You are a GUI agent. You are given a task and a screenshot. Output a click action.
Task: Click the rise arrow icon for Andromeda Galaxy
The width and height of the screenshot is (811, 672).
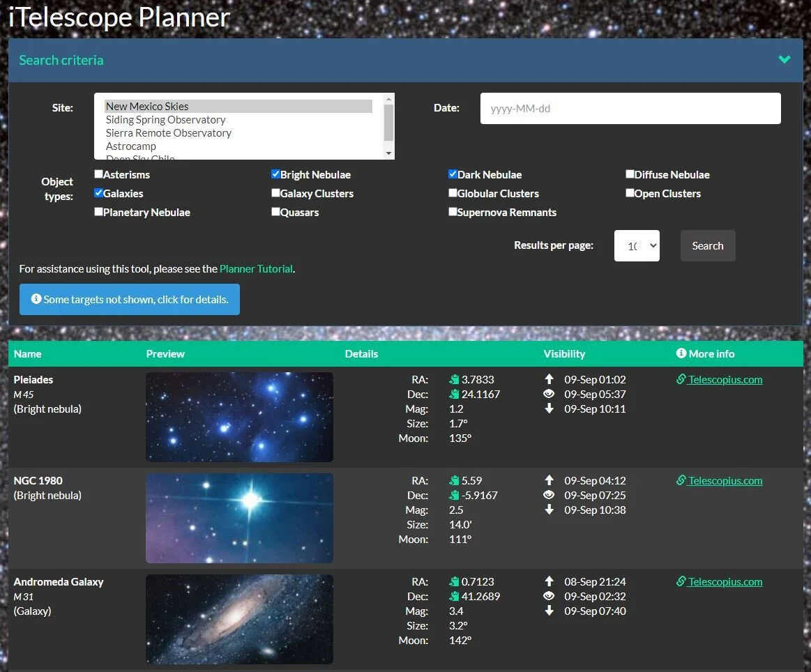[x=549, y=581]
